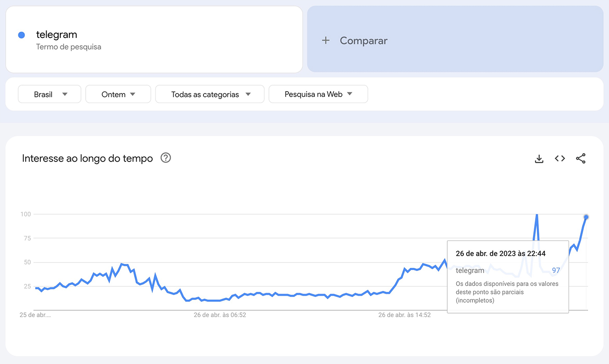Click the download arrow icon above the chart
Screen dimensions: 609x364
539,158
